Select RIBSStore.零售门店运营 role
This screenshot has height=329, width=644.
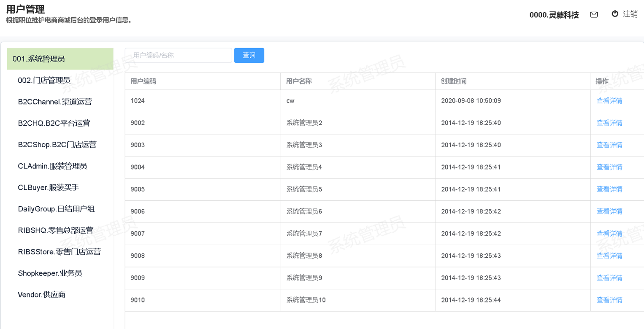pos(59,252)
